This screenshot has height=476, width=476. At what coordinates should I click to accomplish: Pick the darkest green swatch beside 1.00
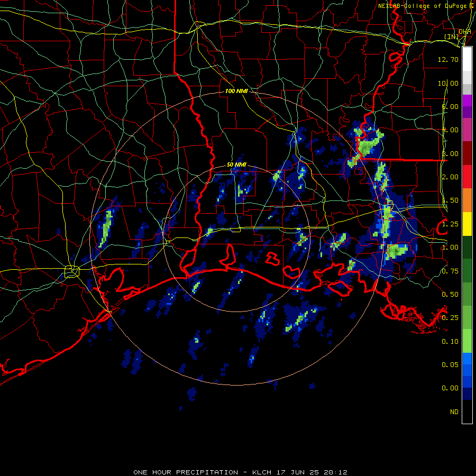pos(467,247)
